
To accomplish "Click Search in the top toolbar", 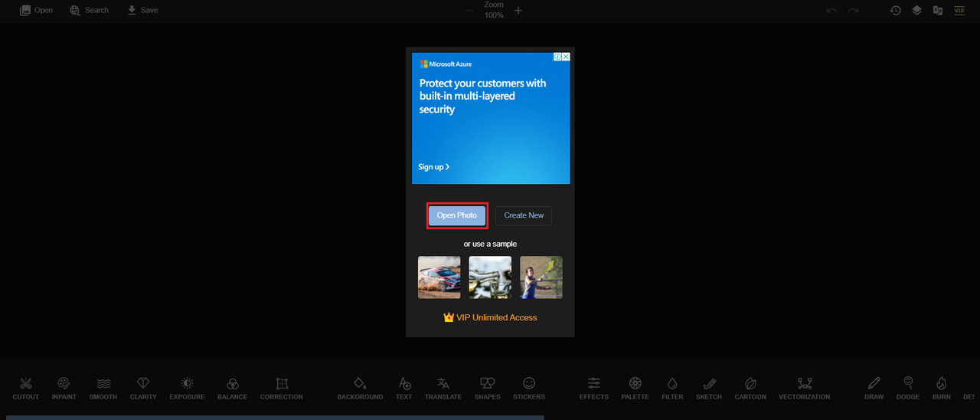I will (x=90, y=10).
